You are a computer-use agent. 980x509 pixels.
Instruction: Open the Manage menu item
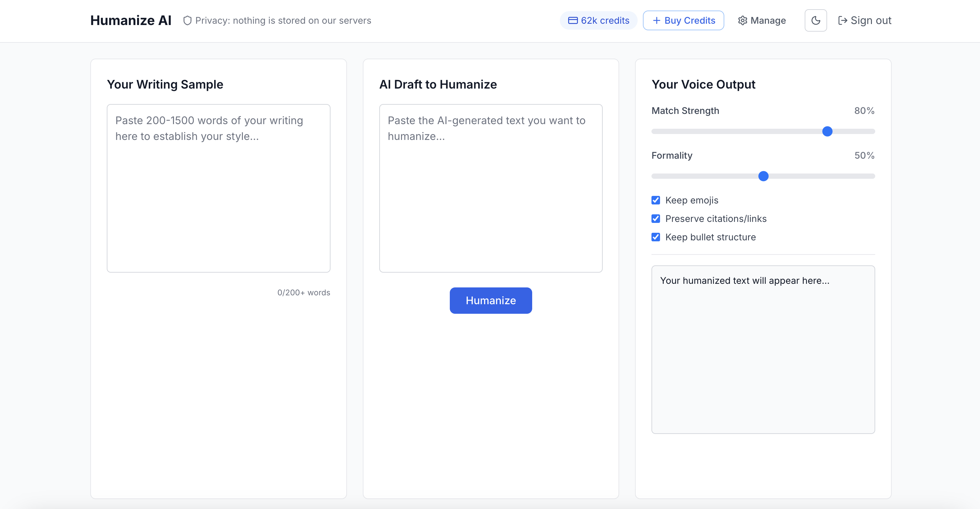(762, 20)
